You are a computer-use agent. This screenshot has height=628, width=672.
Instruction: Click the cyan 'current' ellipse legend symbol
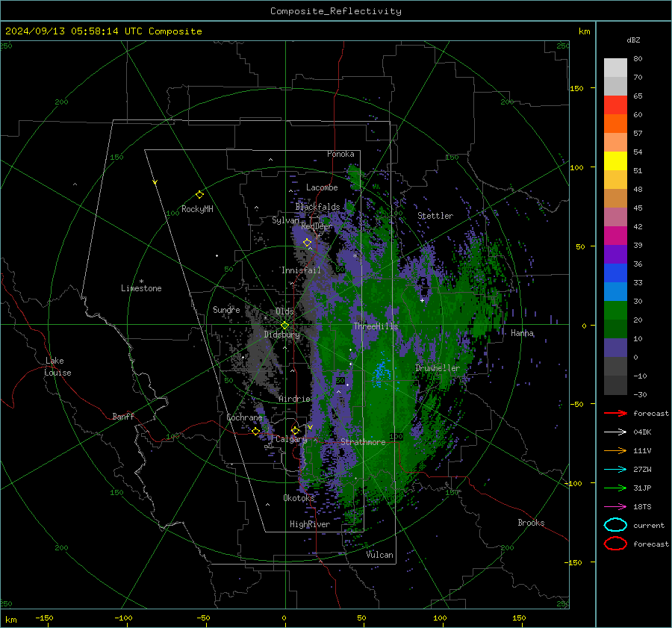pos(615,525)
